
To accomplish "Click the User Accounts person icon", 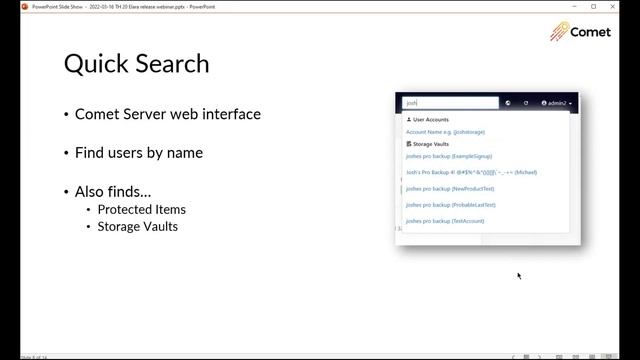I will click(409, 120).
